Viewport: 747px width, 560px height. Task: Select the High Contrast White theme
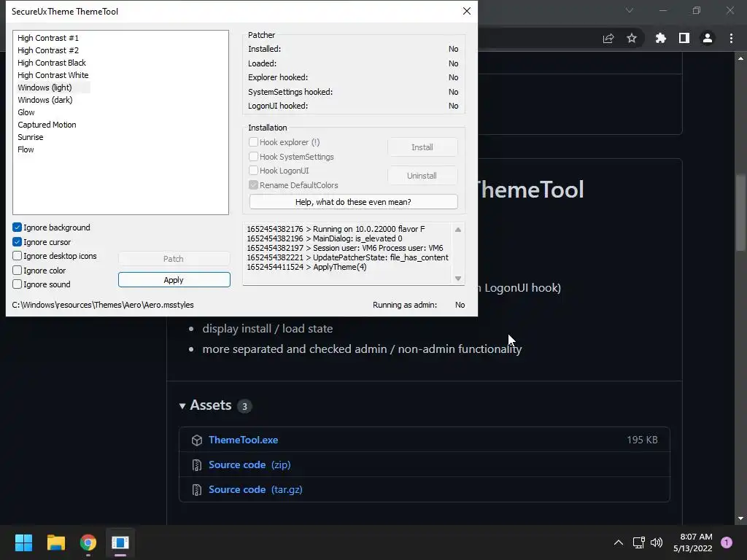[53, 75]
